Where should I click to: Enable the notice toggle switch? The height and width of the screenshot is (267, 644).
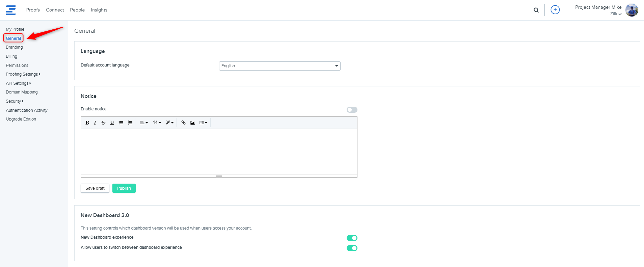pyautogui.click(x=352, y=110)
